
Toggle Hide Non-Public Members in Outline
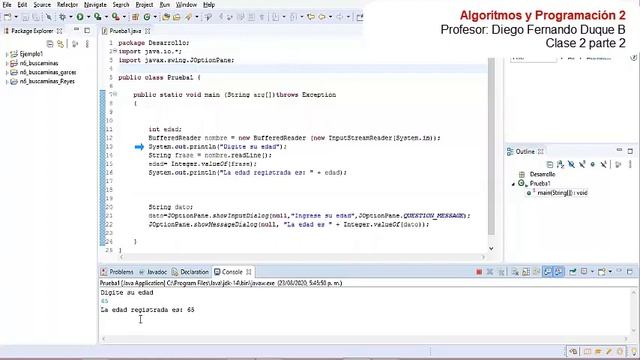point(593,164)
